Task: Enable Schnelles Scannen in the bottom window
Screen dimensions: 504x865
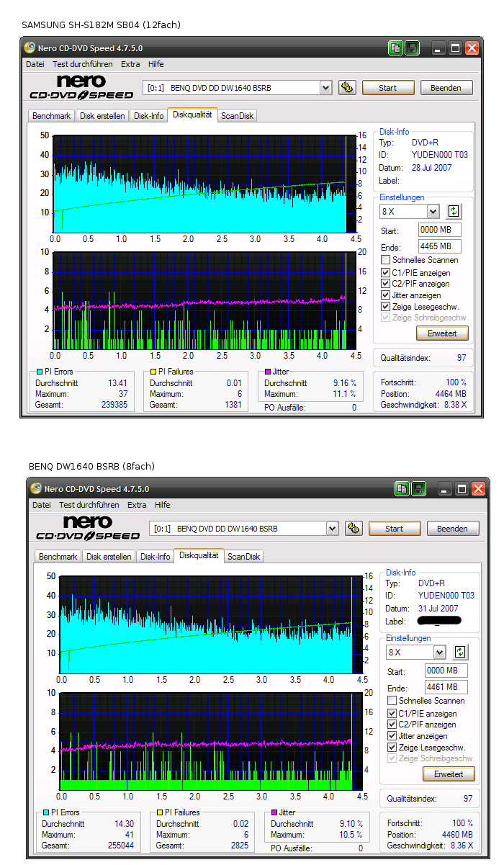Action: point(392,701)
